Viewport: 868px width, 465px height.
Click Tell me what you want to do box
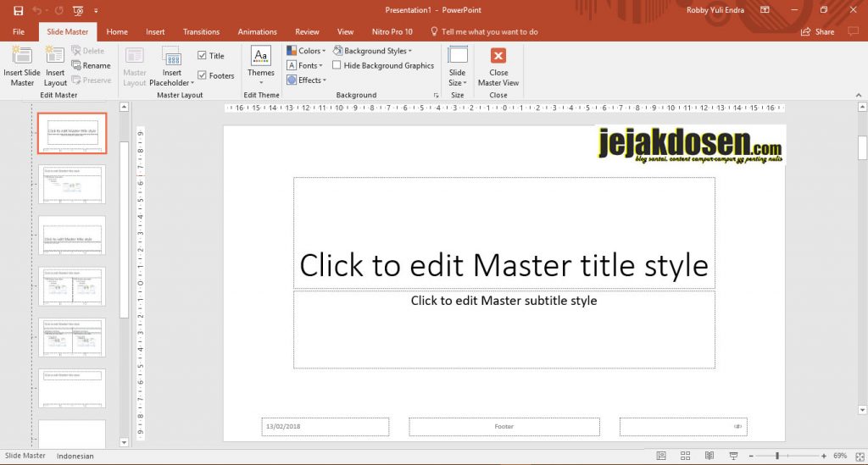(x=484, y=31)
